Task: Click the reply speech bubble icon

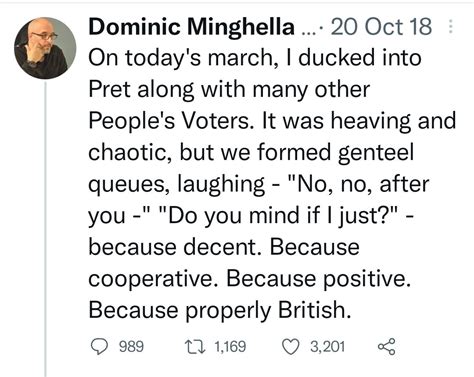Action: (x=99, y=347)
